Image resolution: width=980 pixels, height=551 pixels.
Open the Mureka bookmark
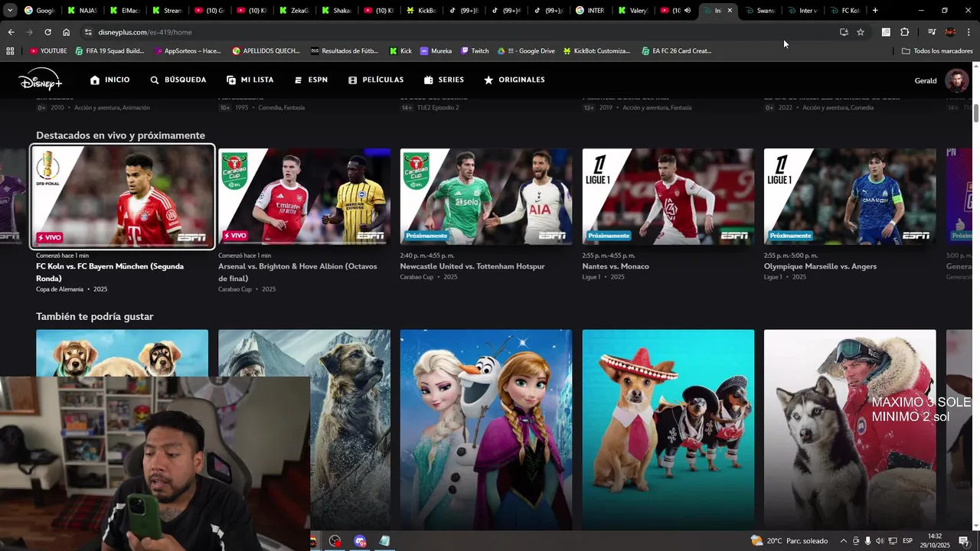436,51
